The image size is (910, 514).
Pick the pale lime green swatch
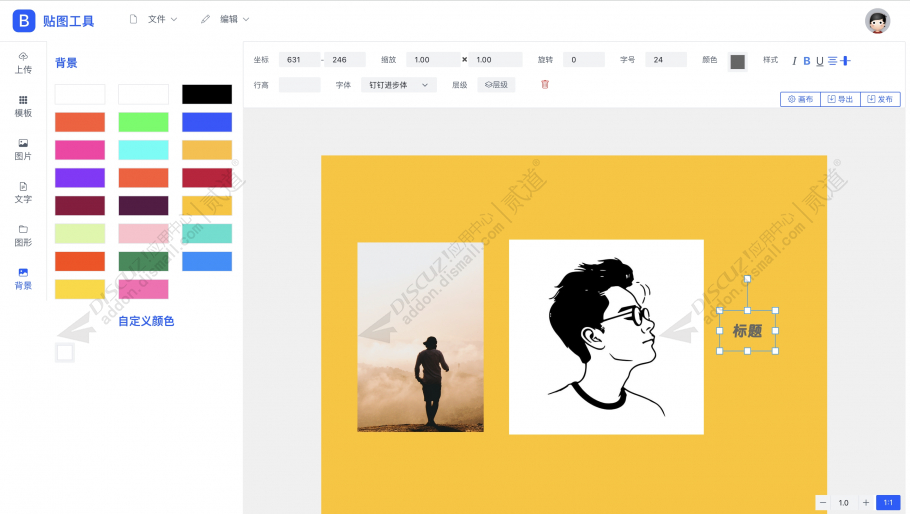(80, 233)
